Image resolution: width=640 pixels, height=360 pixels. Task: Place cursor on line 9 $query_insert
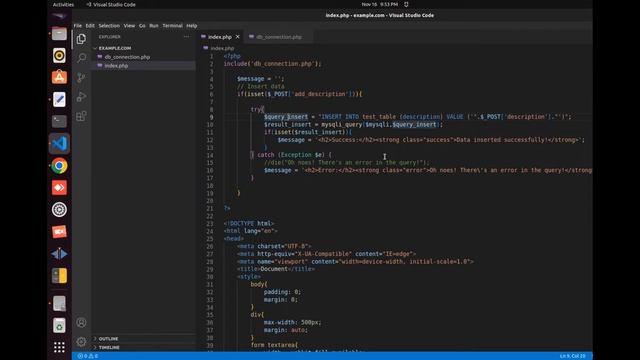pos(286,117)
